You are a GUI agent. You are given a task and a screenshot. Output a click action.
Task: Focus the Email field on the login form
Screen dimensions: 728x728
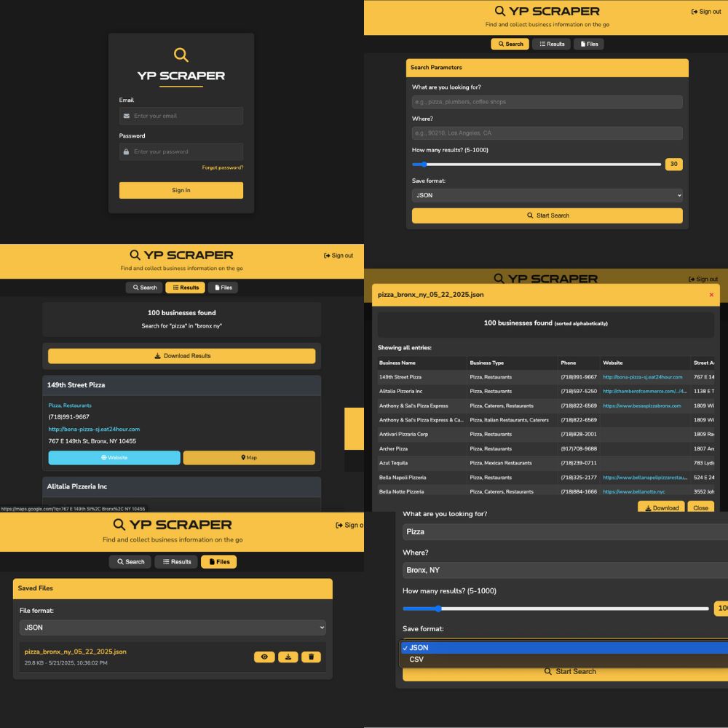181,116
